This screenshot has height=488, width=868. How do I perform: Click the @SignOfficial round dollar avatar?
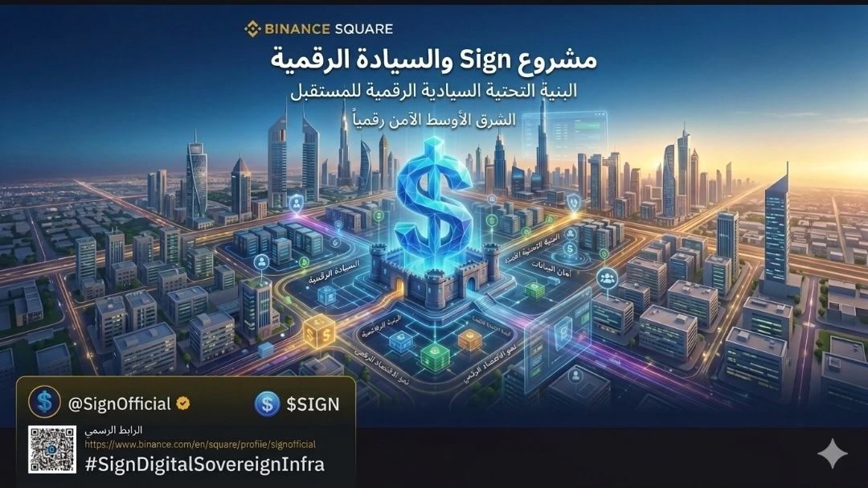pyautogui.click(x=44, y=403)
